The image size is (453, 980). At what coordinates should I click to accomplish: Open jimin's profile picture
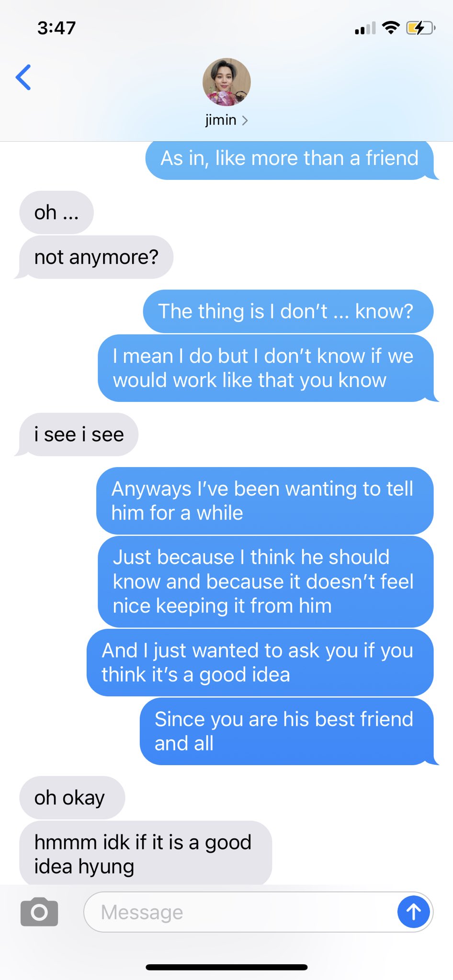coord(226,82)
